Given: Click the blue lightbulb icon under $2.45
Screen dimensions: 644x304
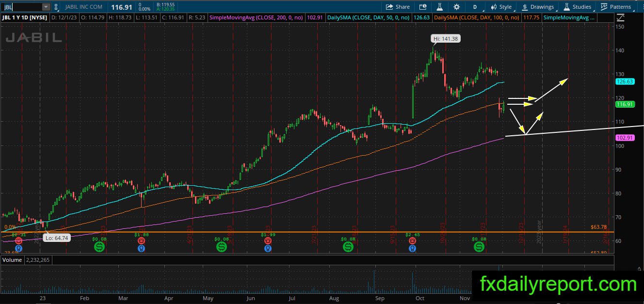Looking at the screenshot, I should click(x=412, y=248).
